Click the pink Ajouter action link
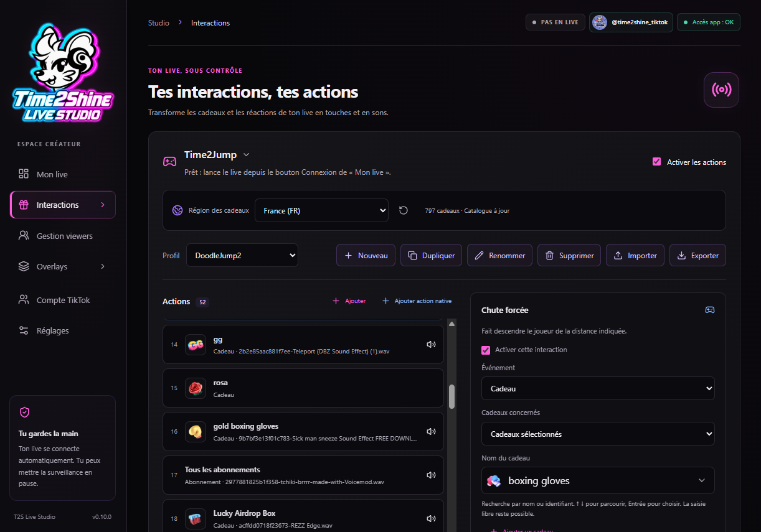 (349, 301)
